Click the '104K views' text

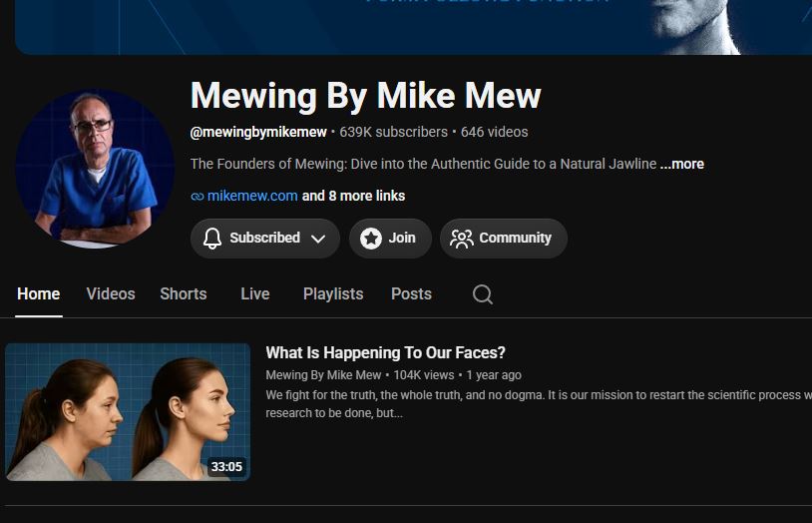click(424, 374)
